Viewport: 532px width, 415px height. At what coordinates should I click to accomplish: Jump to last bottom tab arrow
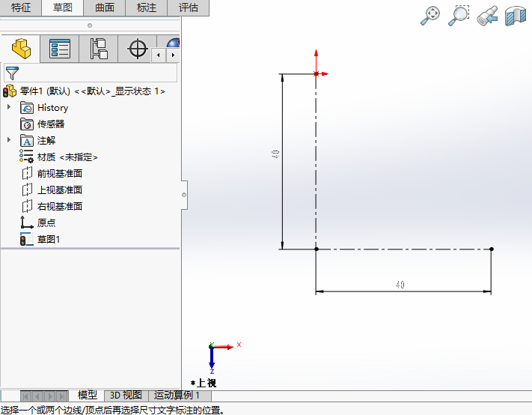coord(62,396)
